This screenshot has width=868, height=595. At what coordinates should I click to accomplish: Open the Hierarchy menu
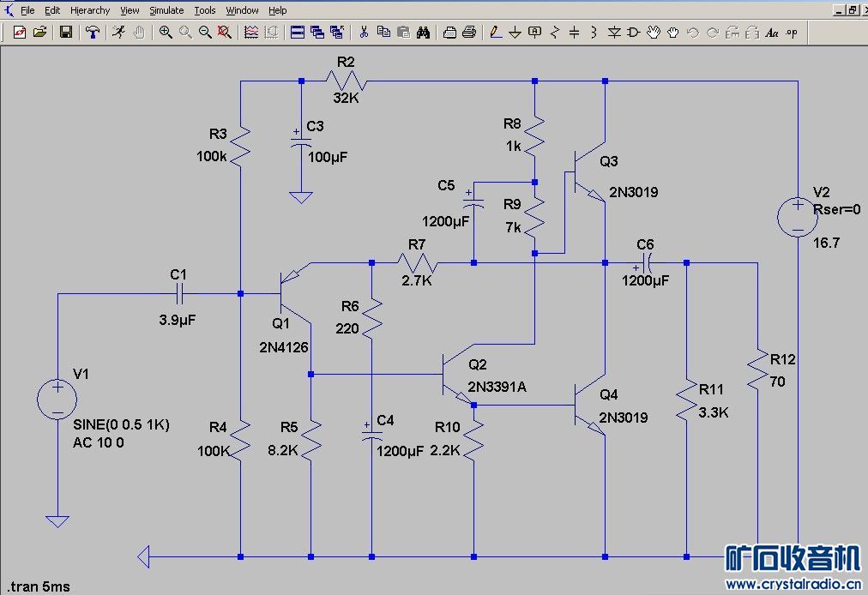[x=90, y=10]
